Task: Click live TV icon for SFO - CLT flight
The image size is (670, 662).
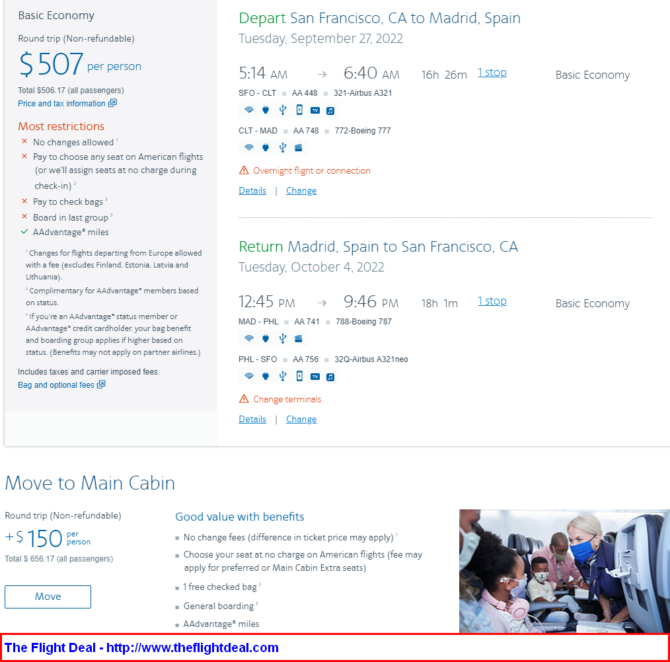Action: tap(315, 111)
